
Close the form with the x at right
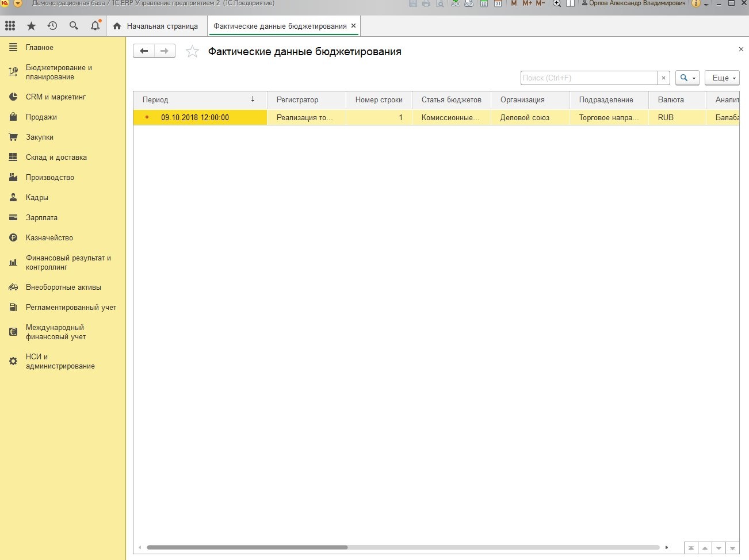coord(741,49)
